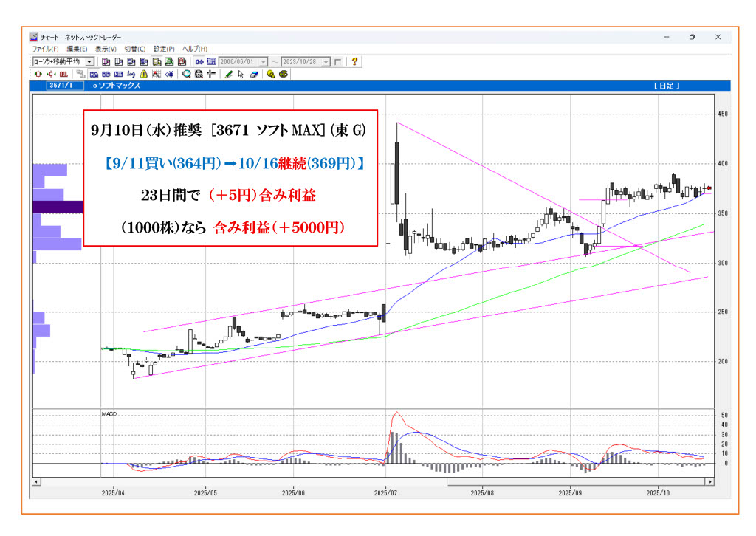Click the crosshair cursor tool icon
Screen dimensions: 756x536
click(211, 75)
